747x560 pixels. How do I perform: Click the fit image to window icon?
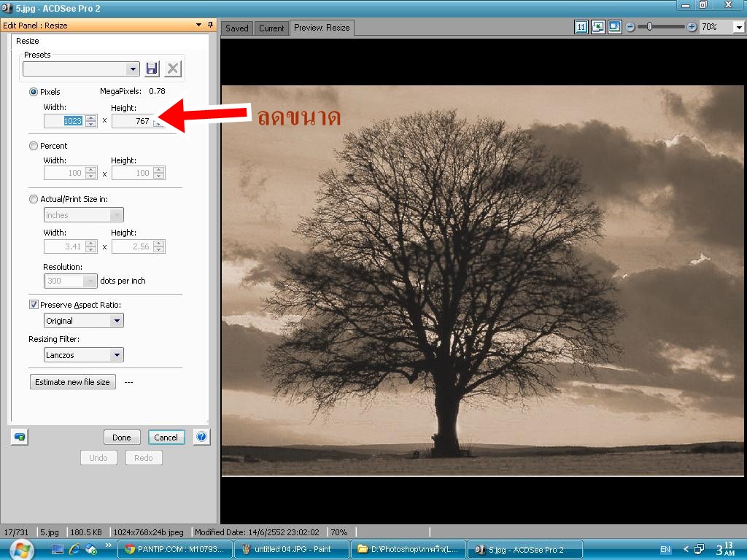coord(598,27)
